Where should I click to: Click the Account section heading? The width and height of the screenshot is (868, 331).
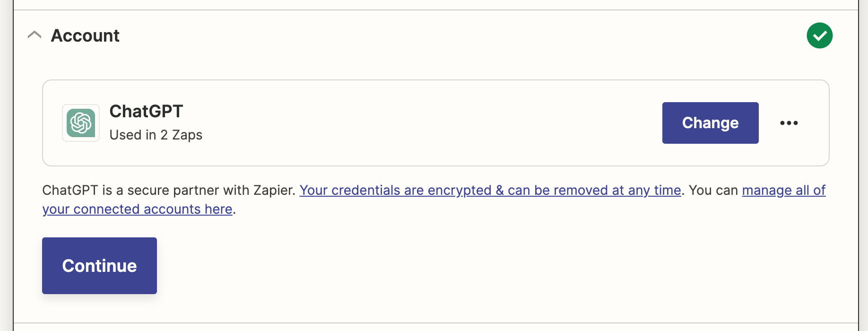coord(85,35)
